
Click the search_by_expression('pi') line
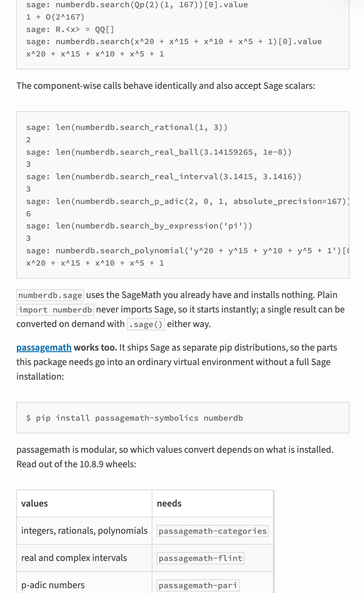[x=139, y=226]
